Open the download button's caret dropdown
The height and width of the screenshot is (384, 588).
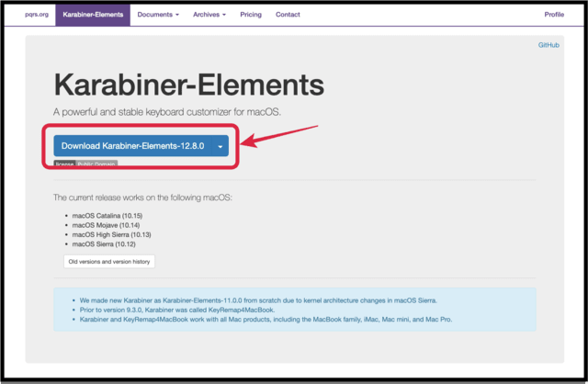(220, 146)
